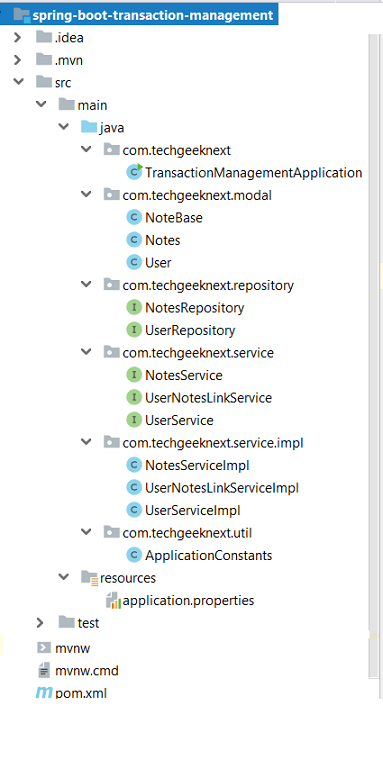
Task: Click the Notes class icon
Action: (x=134, y=240)
